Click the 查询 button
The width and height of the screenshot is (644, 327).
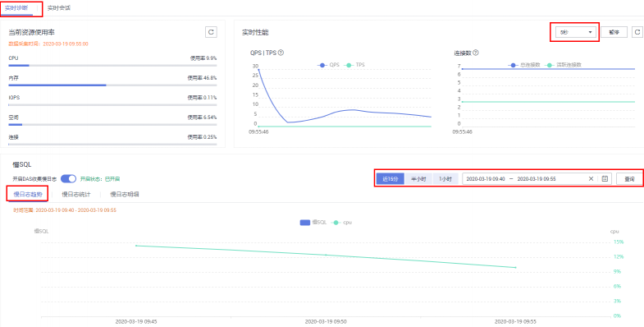tap(629, 179)
